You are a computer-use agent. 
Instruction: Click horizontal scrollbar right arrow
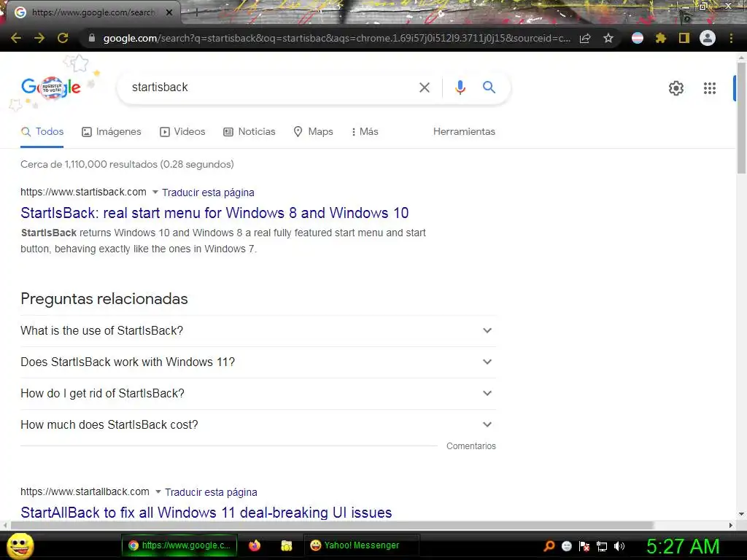click(x=731, y=525)
